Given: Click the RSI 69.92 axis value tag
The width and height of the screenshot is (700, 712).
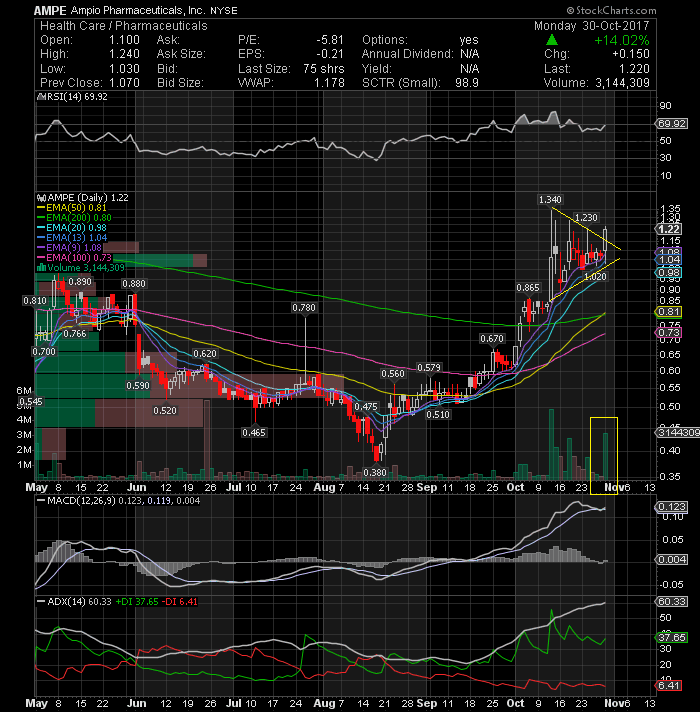Looking at the screenshot, I should point(672,124).
